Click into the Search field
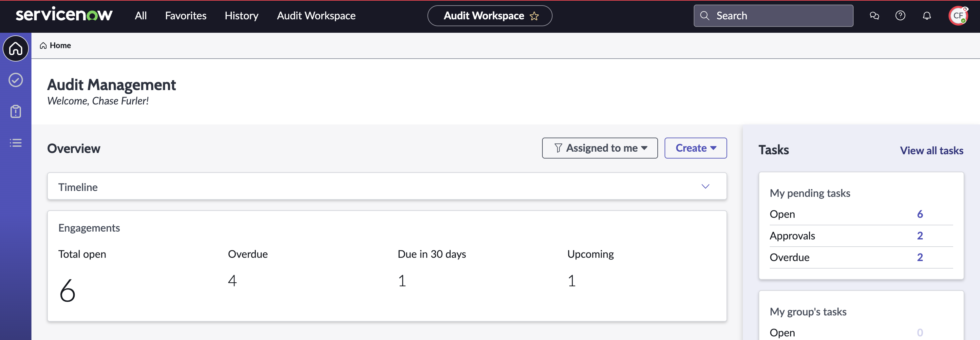The image size is (980, 340). (773, 16)
